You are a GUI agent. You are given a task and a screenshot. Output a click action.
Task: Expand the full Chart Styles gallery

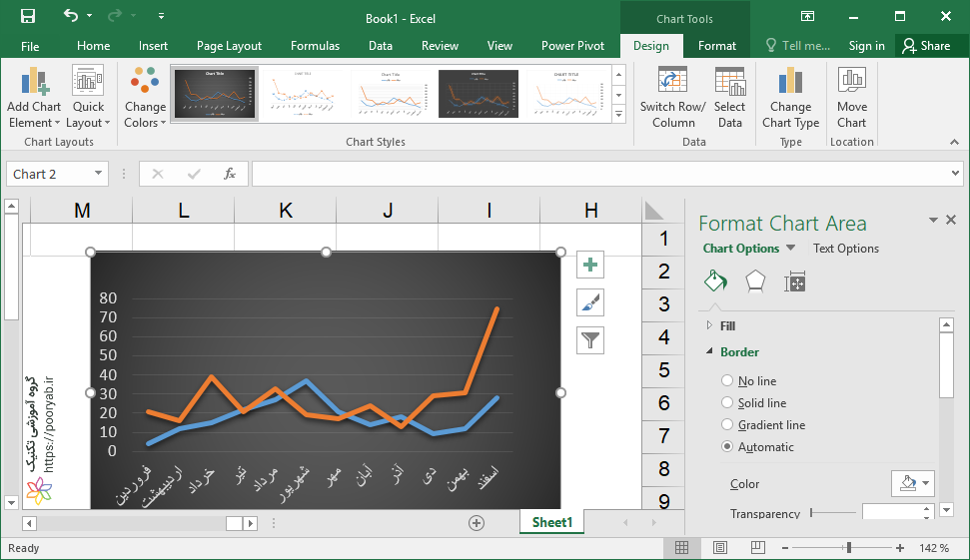(x=618, y=115)
